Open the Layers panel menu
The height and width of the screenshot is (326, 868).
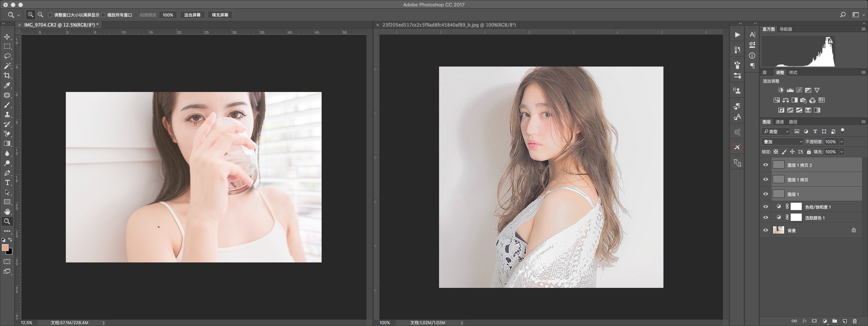pos(864,122)
